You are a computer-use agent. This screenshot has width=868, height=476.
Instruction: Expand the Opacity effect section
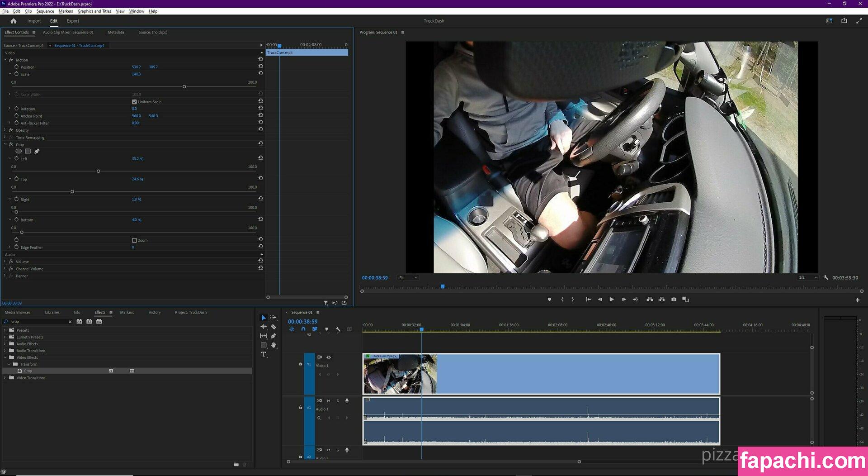[5, 130]
